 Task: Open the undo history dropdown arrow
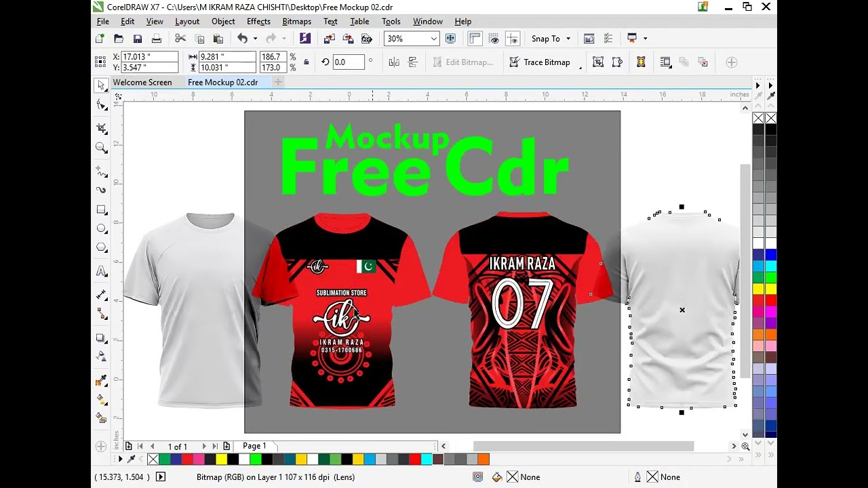pyautogui.click(x=255, y=39)
